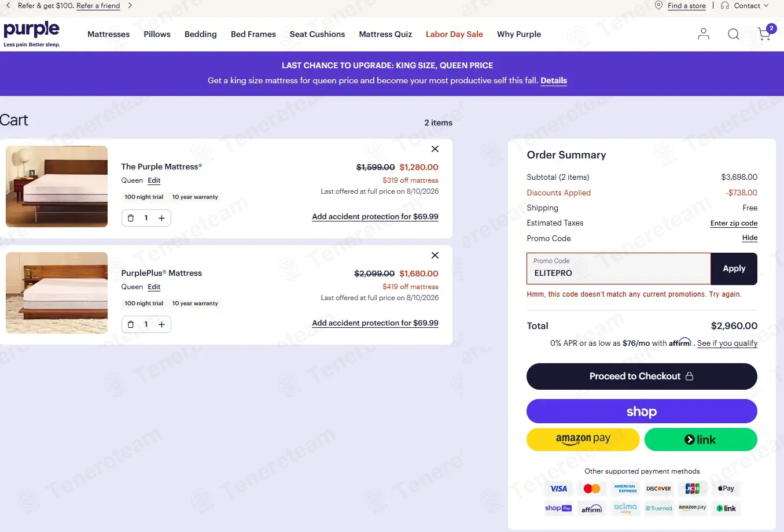Open the Bedding menu
Viewport: 784px width, 532px height.
tap(201, 34)
